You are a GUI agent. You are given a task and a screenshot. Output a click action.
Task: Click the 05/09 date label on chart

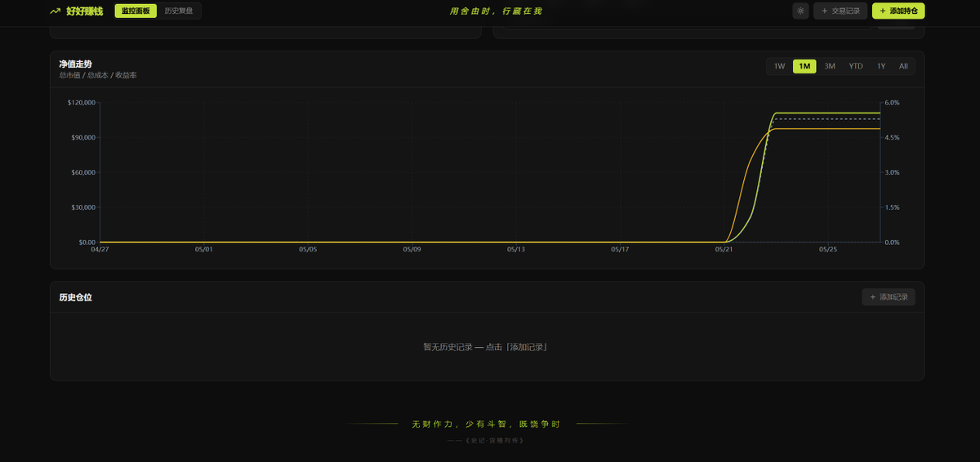412,250
